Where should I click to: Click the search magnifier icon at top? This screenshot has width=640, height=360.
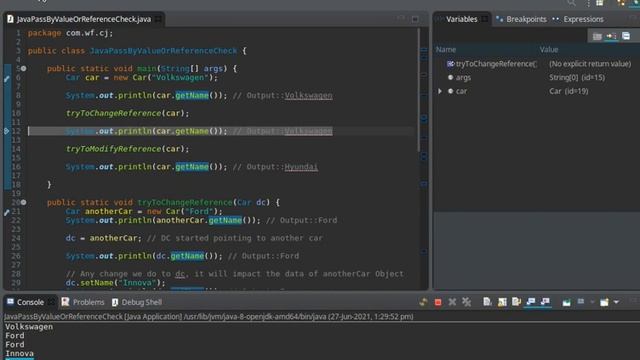pyautogui.click(x=571, y=3)
